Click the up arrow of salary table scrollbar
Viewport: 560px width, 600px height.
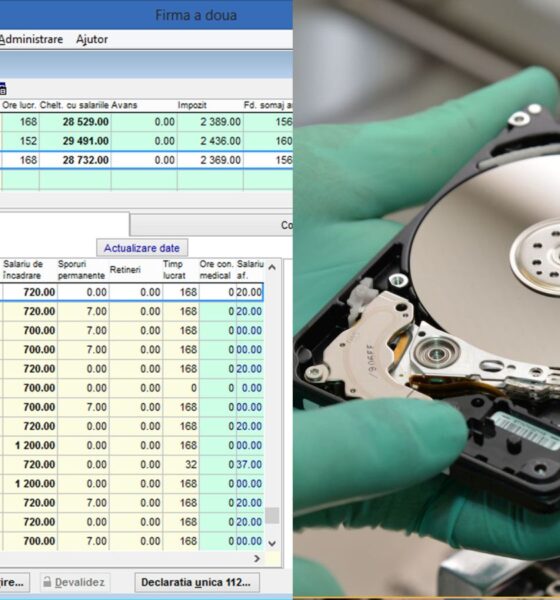[272, 267]
